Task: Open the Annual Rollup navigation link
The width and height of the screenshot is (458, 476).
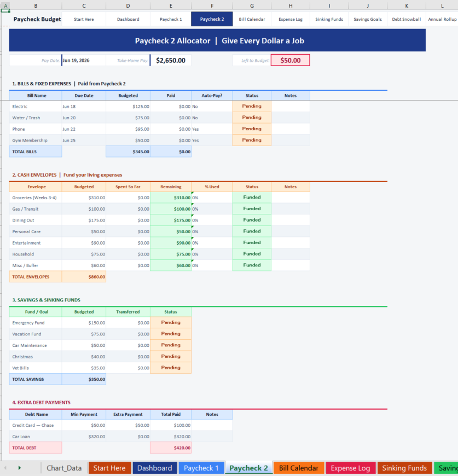Action: (x=442, y=19)
